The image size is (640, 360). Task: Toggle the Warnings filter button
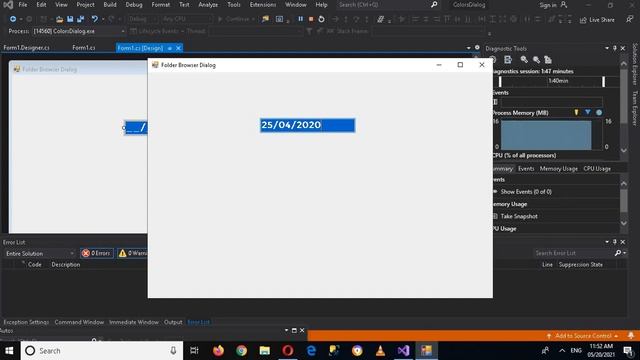tap(133, 253)
